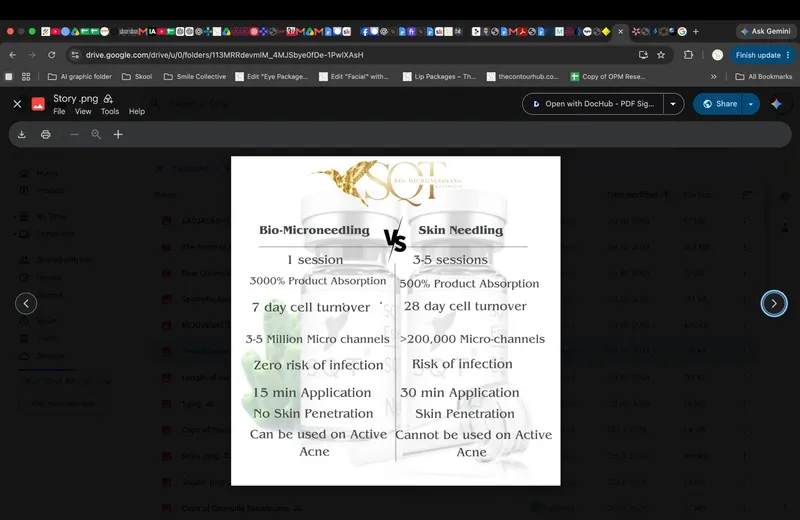Zoom out of the image preview
The image size is (800, 520).
coord(74,134)
